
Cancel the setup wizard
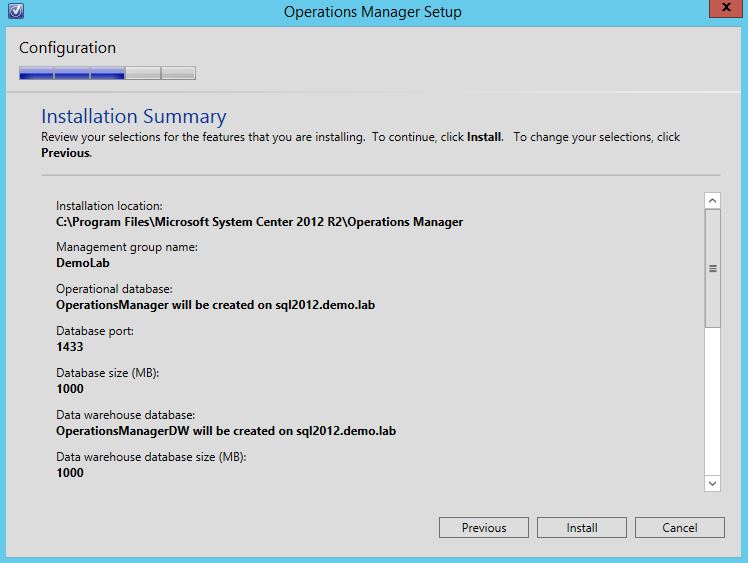tap(679, 527)
